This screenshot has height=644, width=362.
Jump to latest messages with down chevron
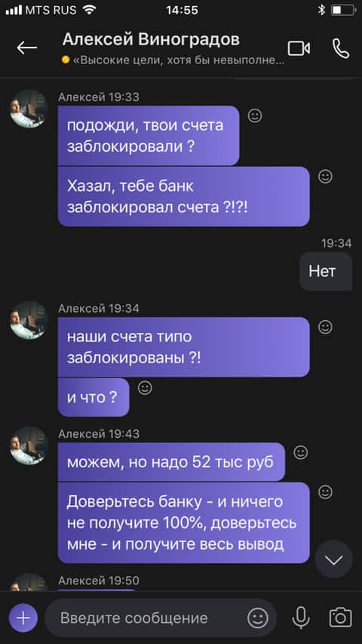[x=333, y=559]
